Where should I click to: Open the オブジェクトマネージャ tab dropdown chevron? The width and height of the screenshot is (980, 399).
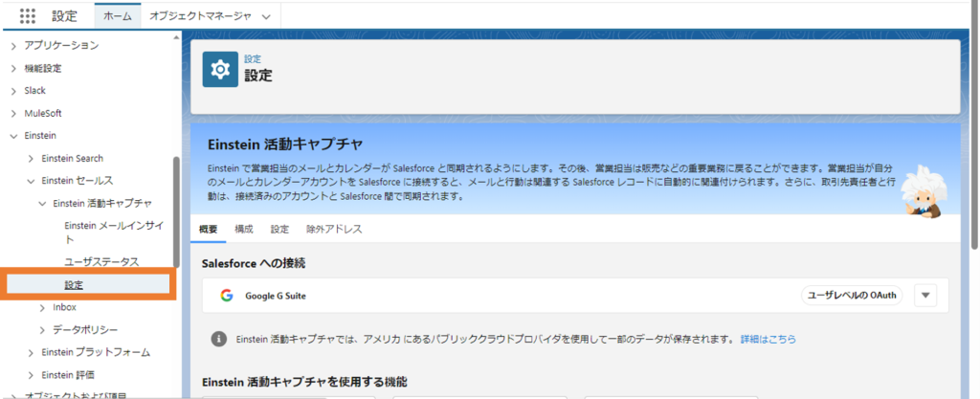click(267, 17)
